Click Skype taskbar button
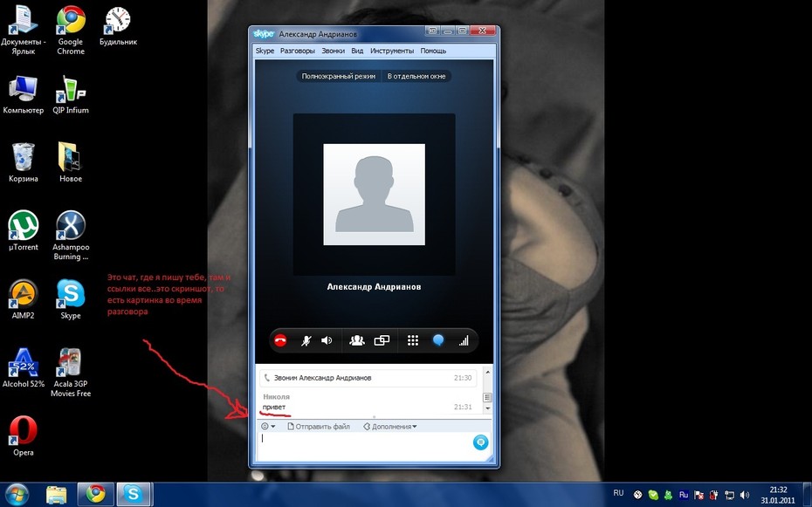Image resolution: width=812 pixels, height=507 pixels. [133, 495]
